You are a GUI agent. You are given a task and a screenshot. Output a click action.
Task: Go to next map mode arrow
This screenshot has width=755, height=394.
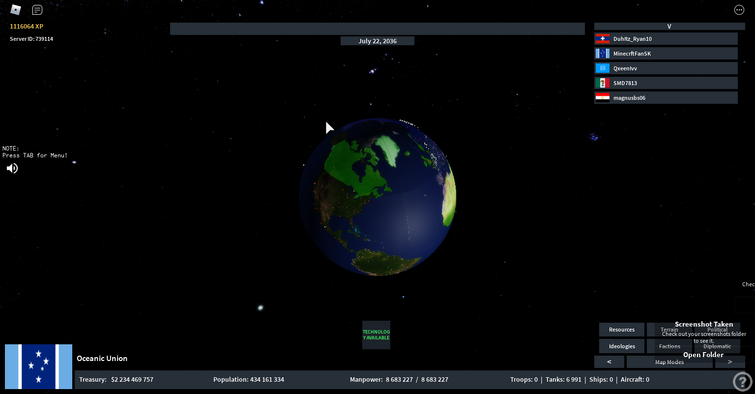point(730,362)
